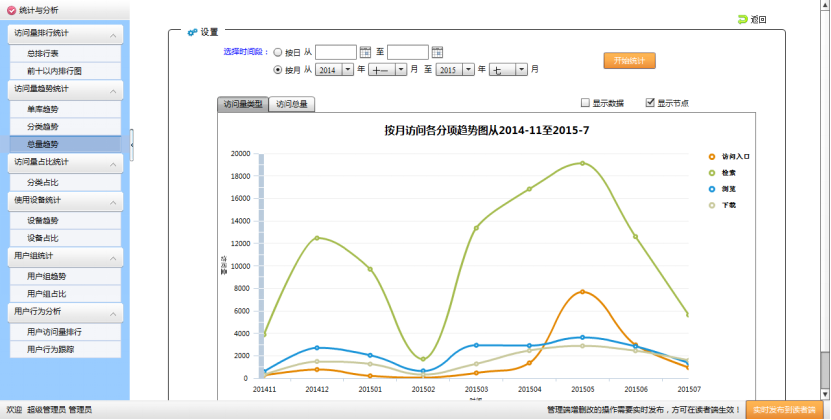Click the 开始统计 button
Viewport: 831px width, 420px height.
629,61
